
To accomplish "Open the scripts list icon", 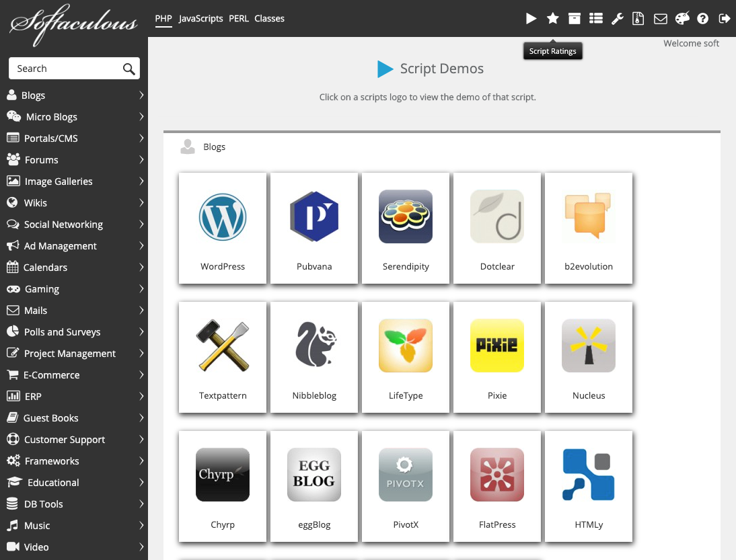I will (595, 18).
